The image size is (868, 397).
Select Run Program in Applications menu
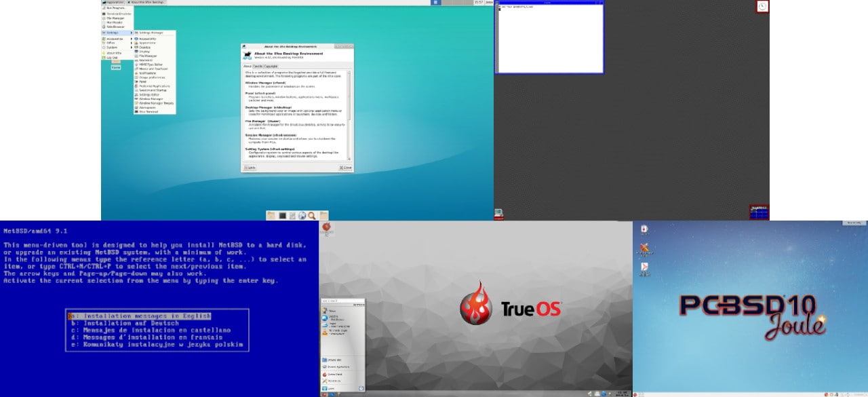coord(117,8)
